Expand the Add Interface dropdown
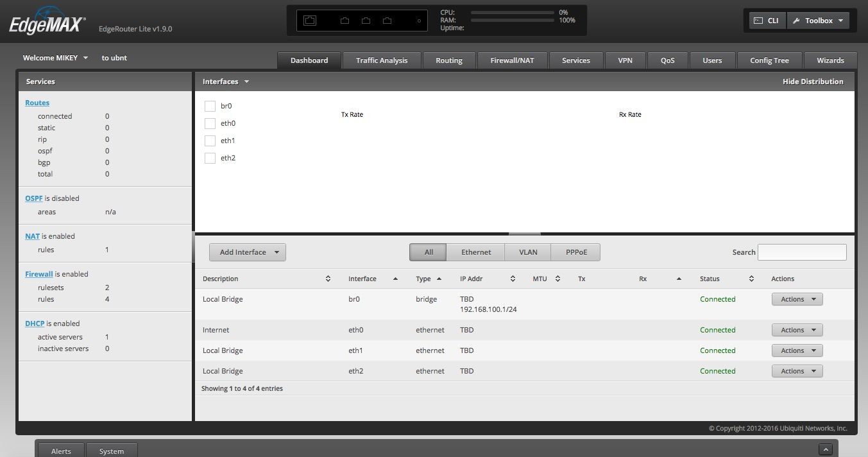 (248, 252)
